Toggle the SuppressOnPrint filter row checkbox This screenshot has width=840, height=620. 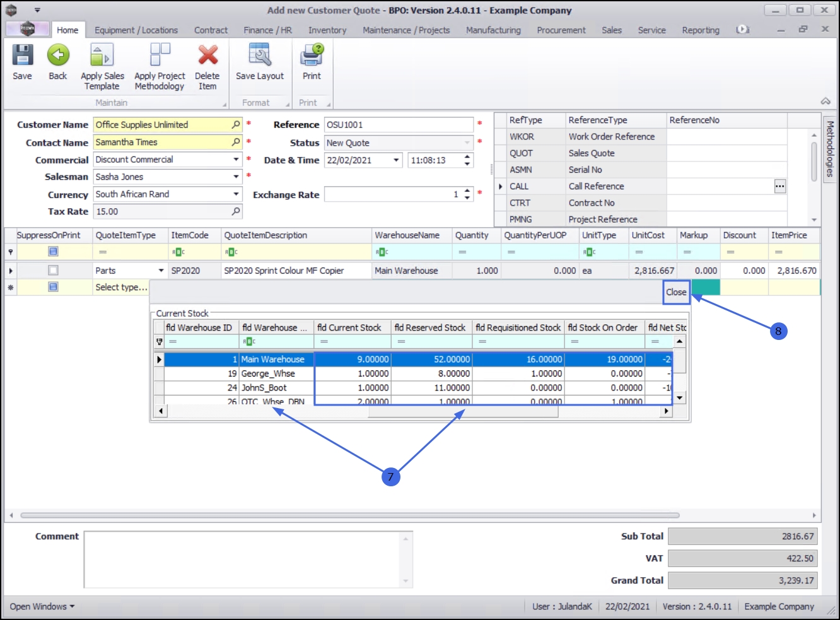pos(53,252)
